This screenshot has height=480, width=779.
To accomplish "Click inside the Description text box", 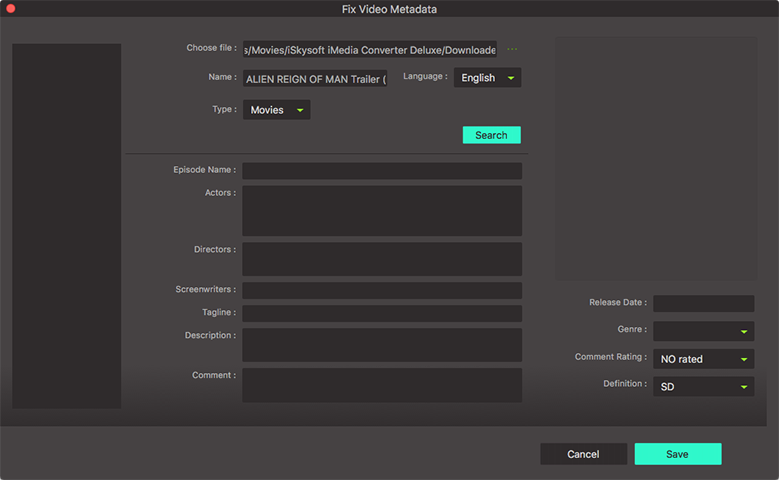I will click(x=381, y=345).
